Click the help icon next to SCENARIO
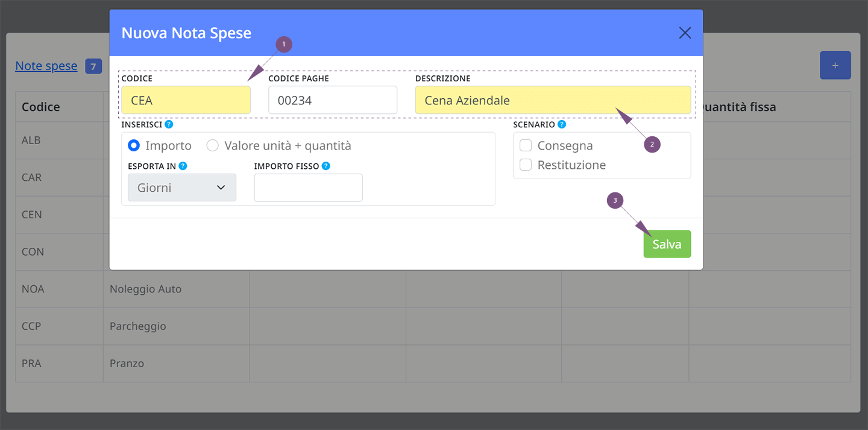Screen dimensions: 868x430 pyautogui.click(x=562, y=124)
